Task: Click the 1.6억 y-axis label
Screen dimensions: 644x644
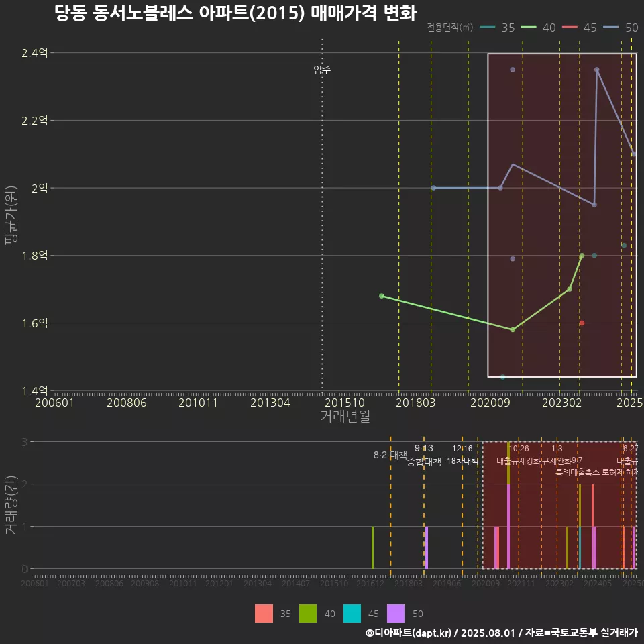Action: click(34, 323)
